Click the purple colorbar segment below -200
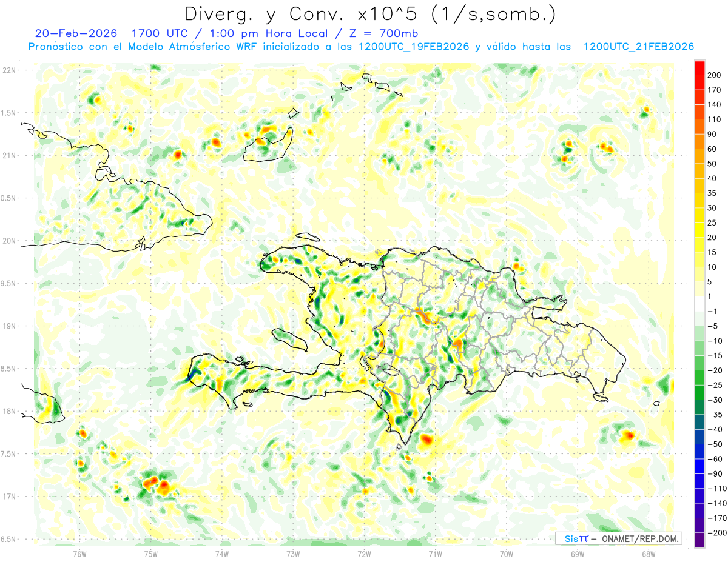The width and height of the screenshot is (728, 562). pyautogui.click(x=699, y=540)
